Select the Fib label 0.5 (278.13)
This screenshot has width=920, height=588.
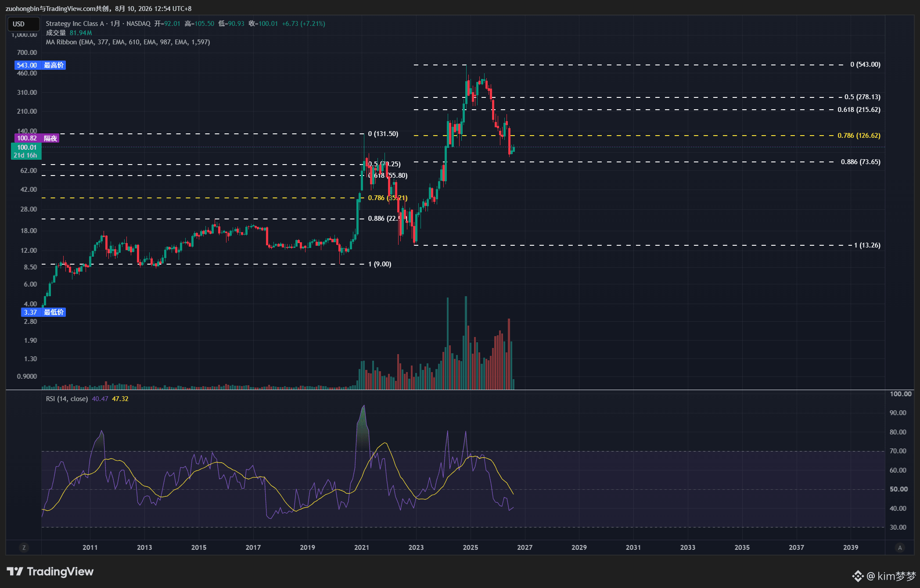click(x=862, y=97)
